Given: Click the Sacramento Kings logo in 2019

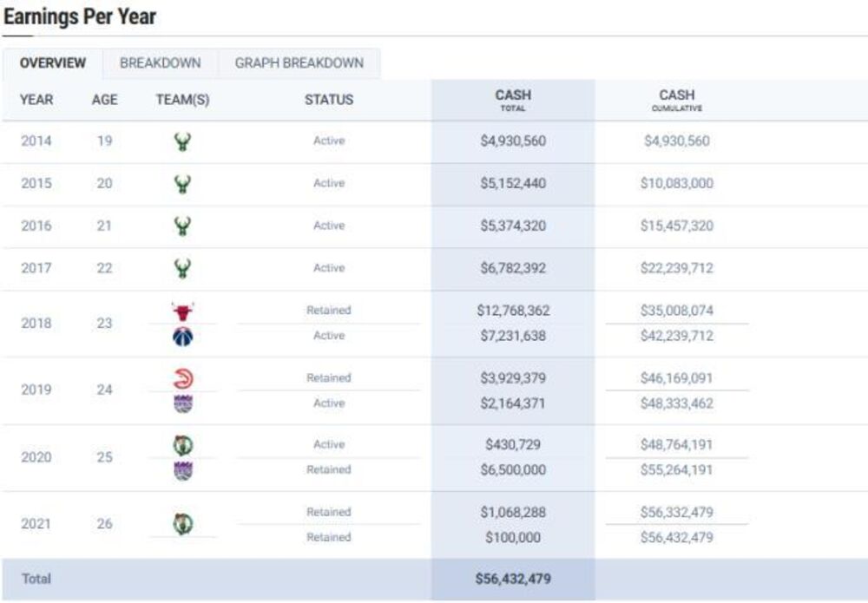Looking at the screenshot, I should tap(182, 403).
